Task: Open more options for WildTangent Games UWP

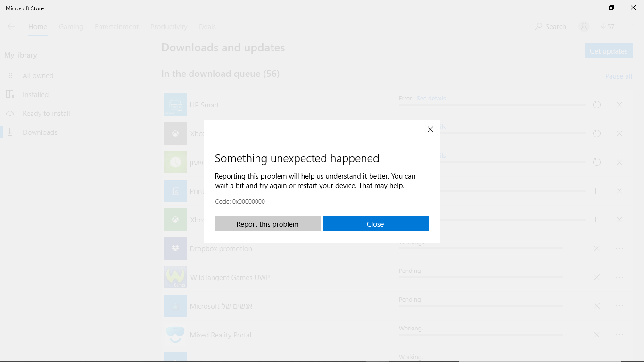Action: pyautogui.click(x=619, y=277)
